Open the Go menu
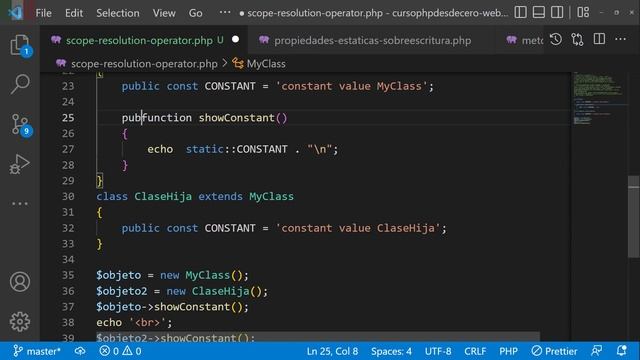This screenshot has width=640, height=360. pos(196,13)
